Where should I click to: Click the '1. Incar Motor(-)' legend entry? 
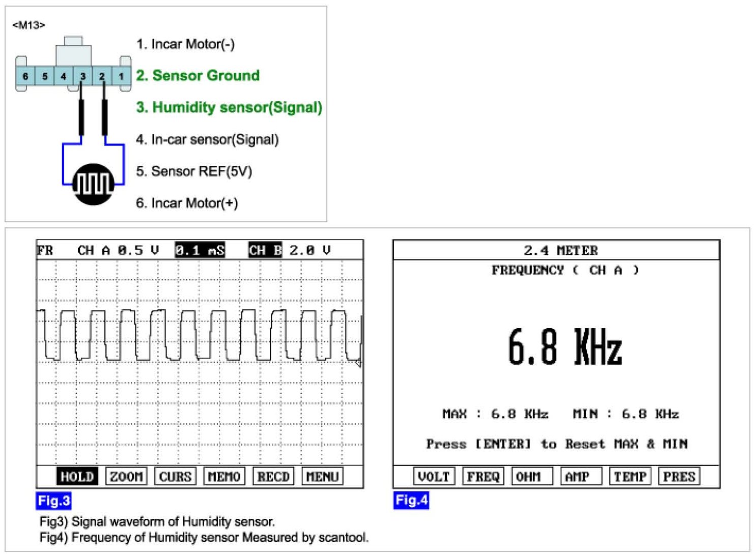[x=185, y=44]
